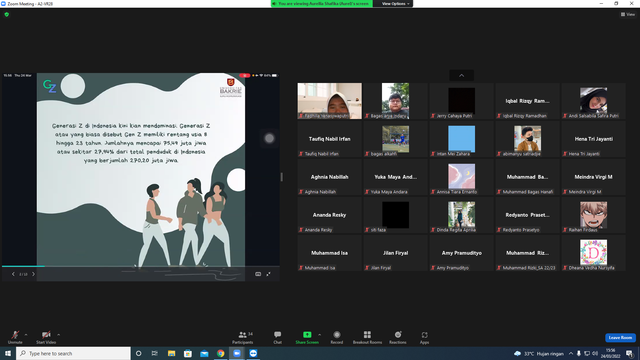The width and height of the screenshot is (640, 360).
Task: Select Hena Tri Jayanti's tile
Action: click(x=593, y=139)
